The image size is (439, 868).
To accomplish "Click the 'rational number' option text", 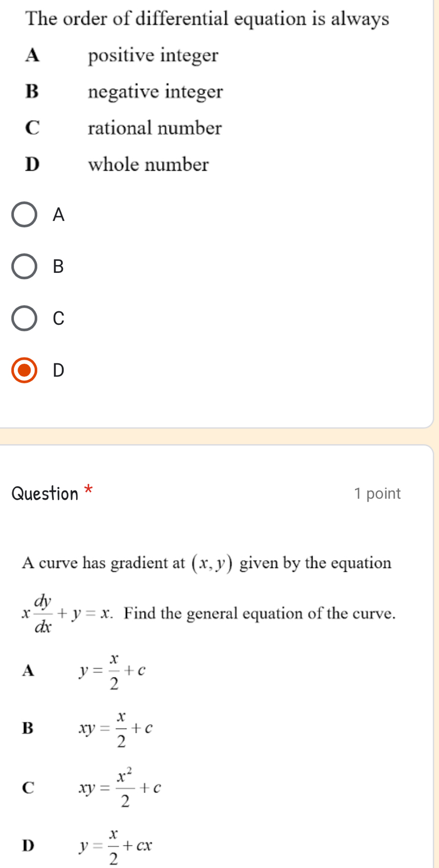I will [x=154, y=128].
